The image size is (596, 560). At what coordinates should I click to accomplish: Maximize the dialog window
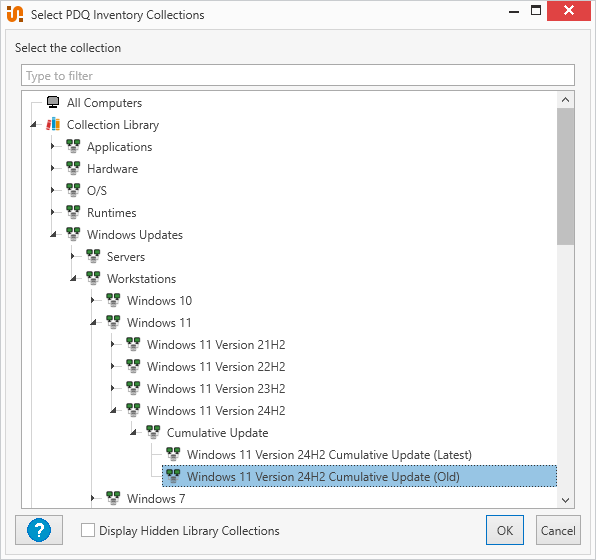point(536,11)
